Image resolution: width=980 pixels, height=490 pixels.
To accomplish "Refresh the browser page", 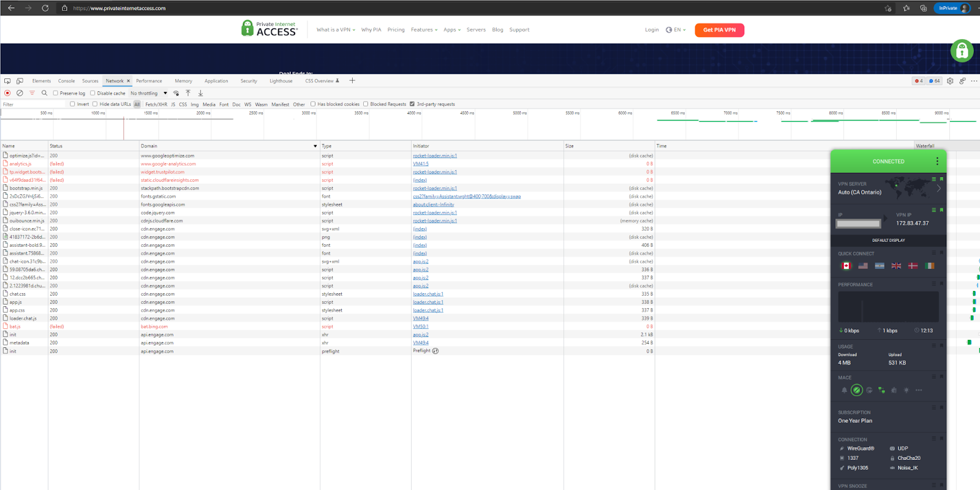I will (45, 8).
